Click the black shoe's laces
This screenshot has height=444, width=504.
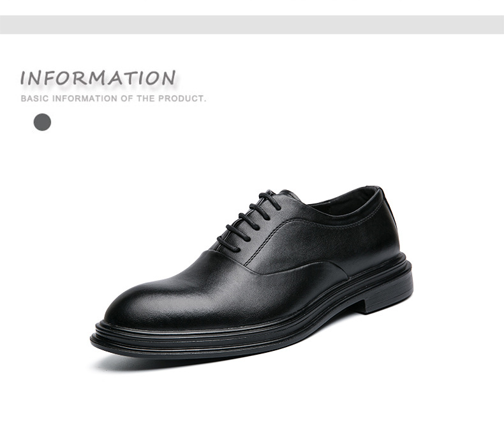click(249, 220)
